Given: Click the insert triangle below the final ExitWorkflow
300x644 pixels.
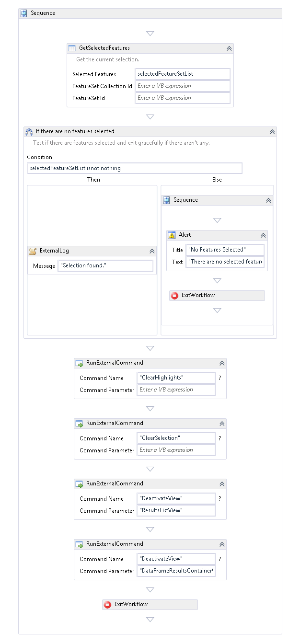Looking at the screenshot, I should pyautogui.click(x=150, y=620).
